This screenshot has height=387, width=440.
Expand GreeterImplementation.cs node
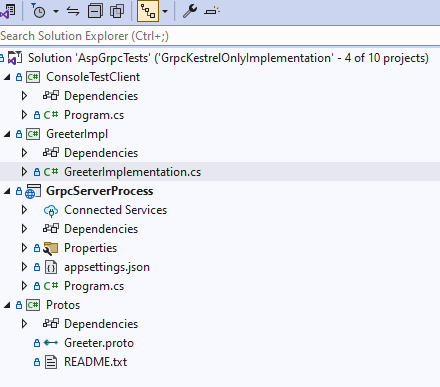[24, 172]
